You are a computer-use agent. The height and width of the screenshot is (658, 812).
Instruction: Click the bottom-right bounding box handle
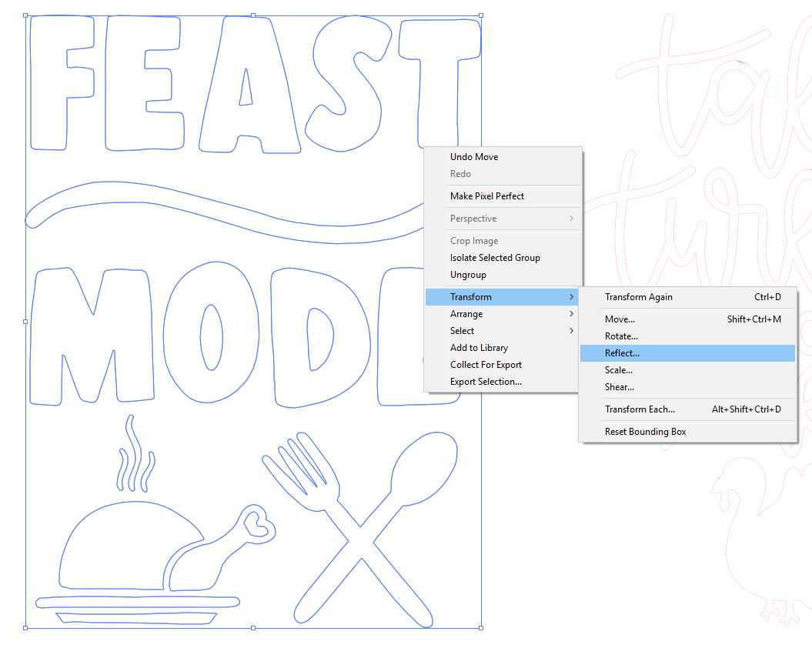[x=481, y=628]
